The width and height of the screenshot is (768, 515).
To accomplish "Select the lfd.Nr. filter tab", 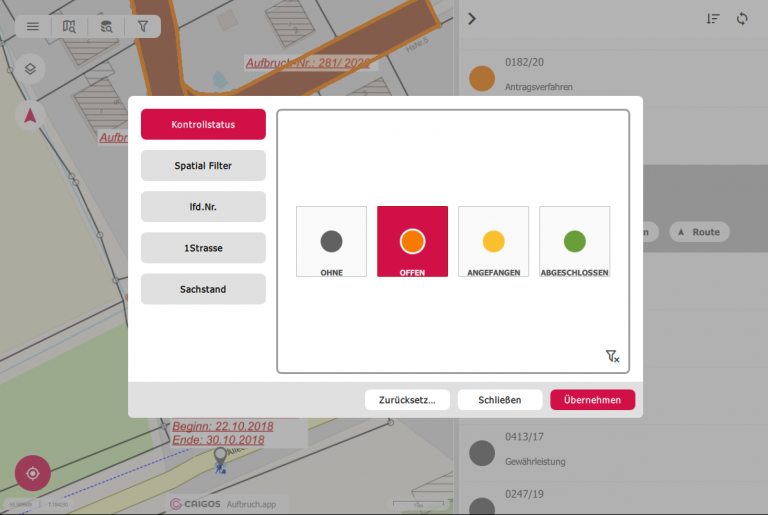I will coord(203,207).
